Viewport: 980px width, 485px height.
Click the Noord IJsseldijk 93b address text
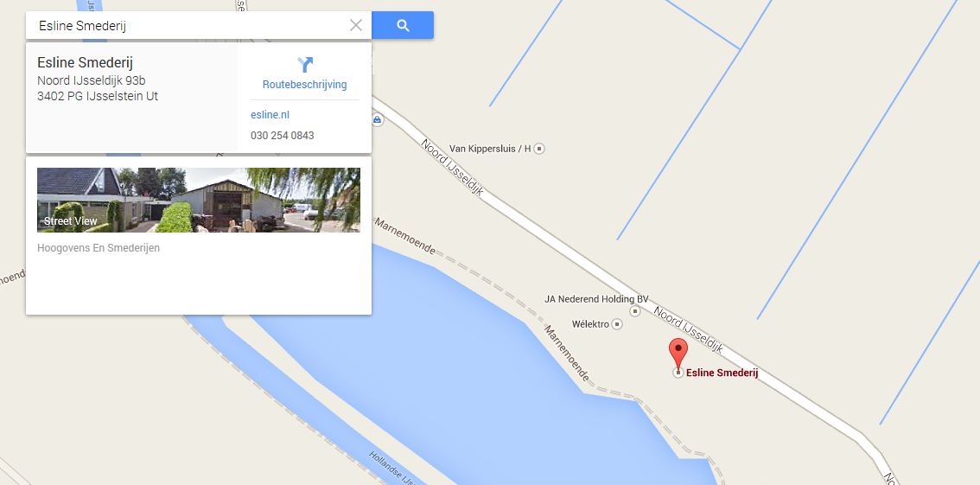92,80
